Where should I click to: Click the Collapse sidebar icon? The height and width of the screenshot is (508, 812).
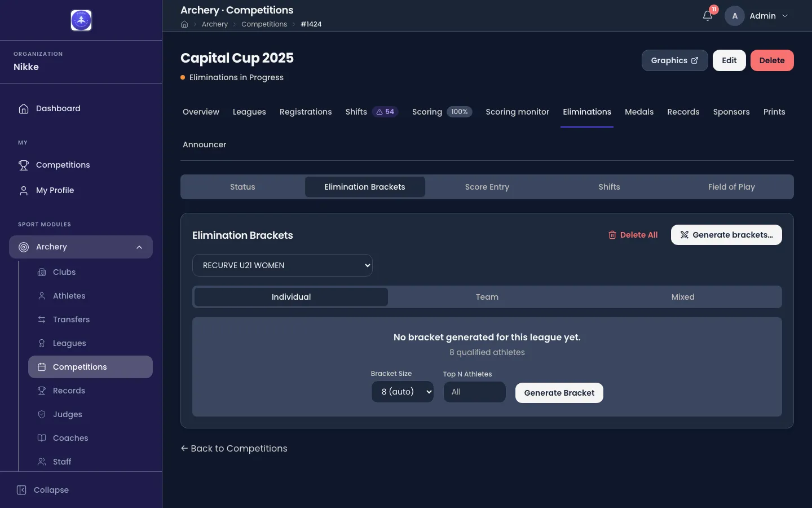(21, 490)
